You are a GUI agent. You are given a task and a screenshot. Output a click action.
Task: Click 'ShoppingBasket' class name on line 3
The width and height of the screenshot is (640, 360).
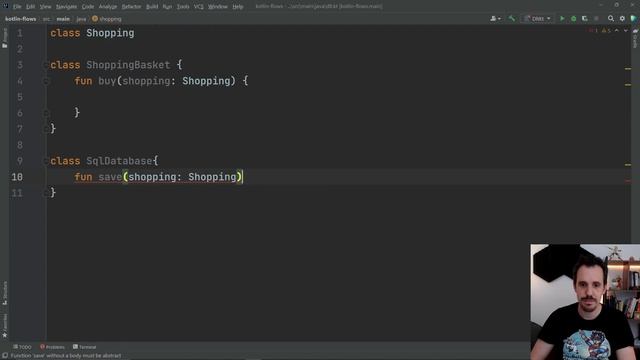tap(128, 65)
